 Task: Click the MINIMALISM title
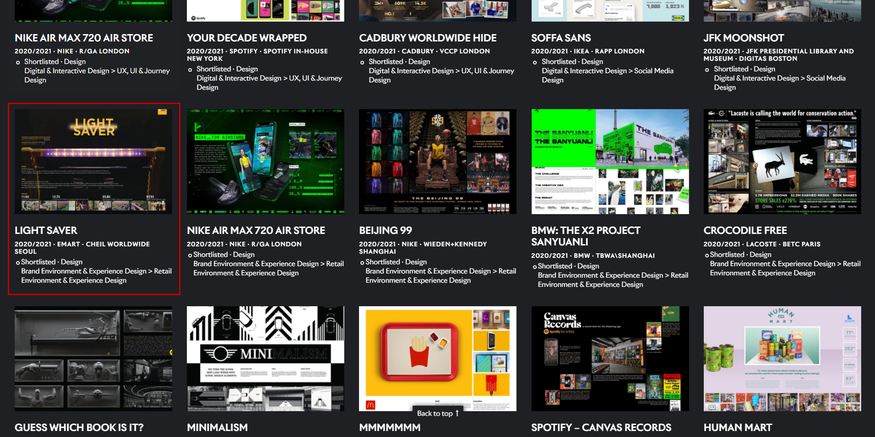click(x=217, y=428)
